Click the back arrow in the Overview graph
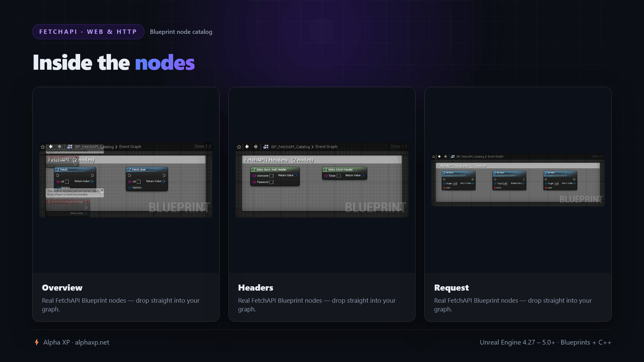Image resolution: width=644 pixels, height=362 pixels. 51,146
